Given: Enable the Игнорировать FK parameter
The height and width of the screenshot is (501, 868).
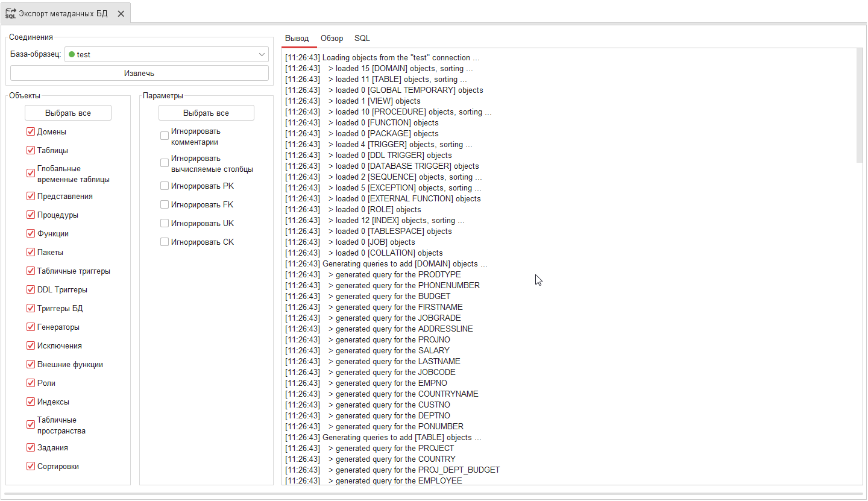Looking at the screenshot, I should [164, 204].
